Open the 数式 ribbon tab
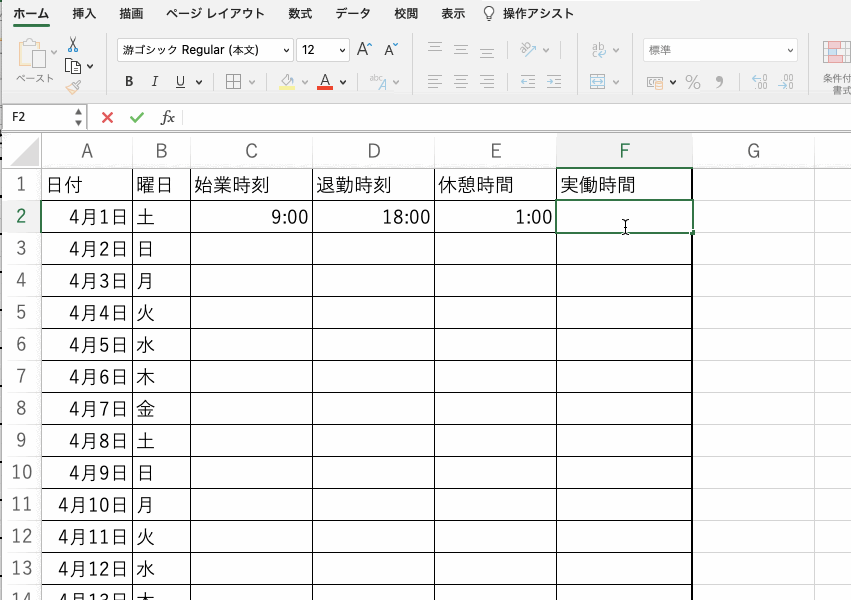Screen dimensions: 851x600 [x=299, y=14]
